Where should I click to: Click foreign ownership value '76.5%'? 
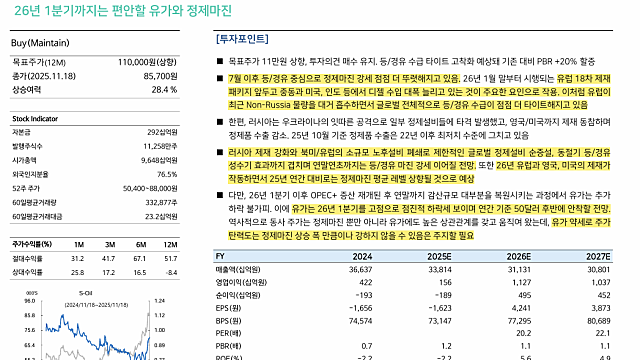coord(167,174)
